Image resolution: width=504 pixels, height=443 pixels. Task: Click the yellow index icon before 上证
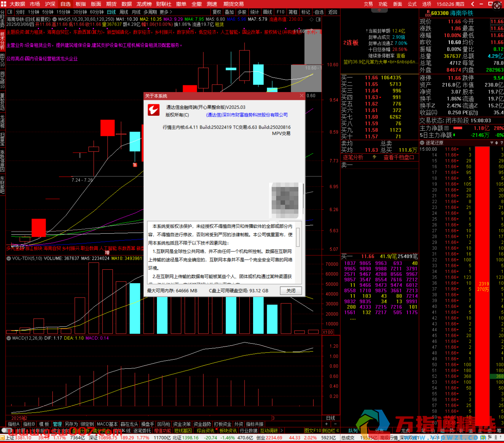pos(3,438)
